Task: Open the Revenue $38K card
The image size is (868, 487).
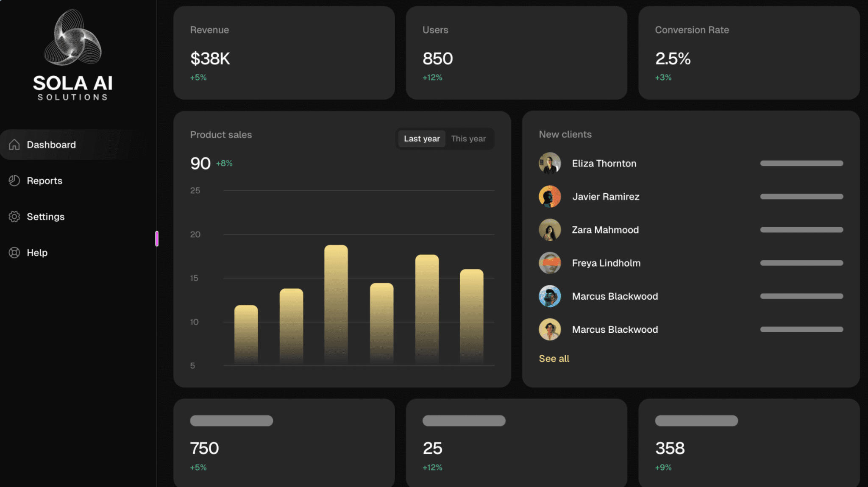Action: tap(284, 53)
